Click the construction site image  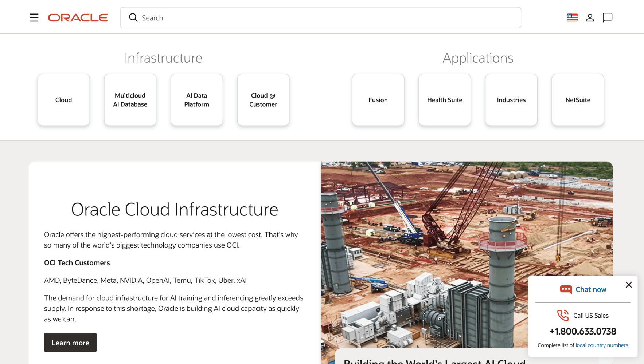[x=467, y=255]
